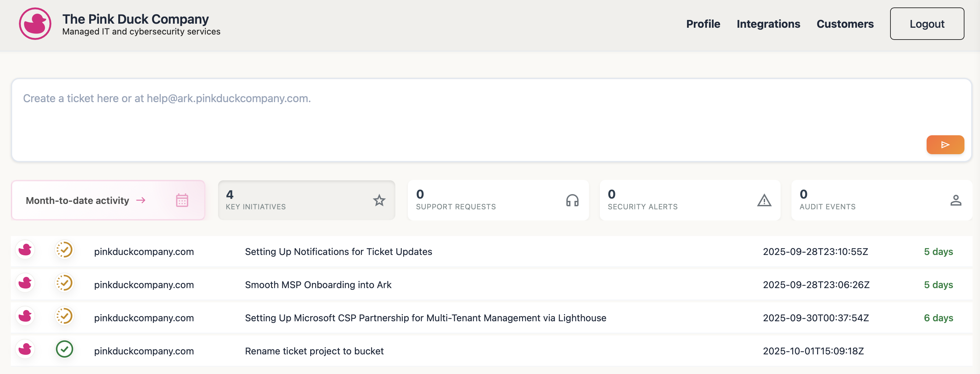Click the calendar icon in Month-to-date activity
This screenshot has height=374, width=980.
pyautogui.click(x=182, y=200)
